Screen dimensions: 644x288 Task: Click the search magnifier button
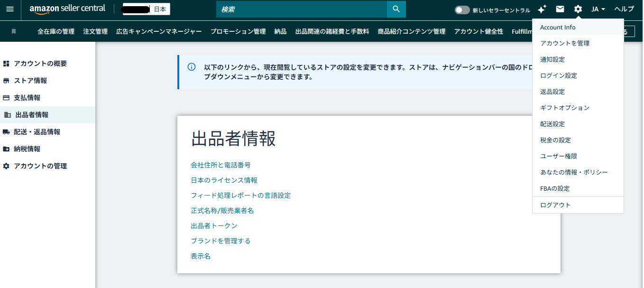396,9
